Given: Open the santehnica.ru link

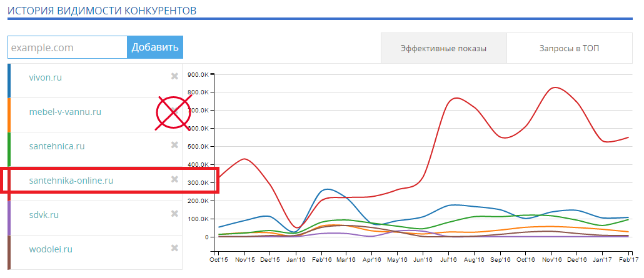Looking at the screenshot, I should [x=57, y=146].
